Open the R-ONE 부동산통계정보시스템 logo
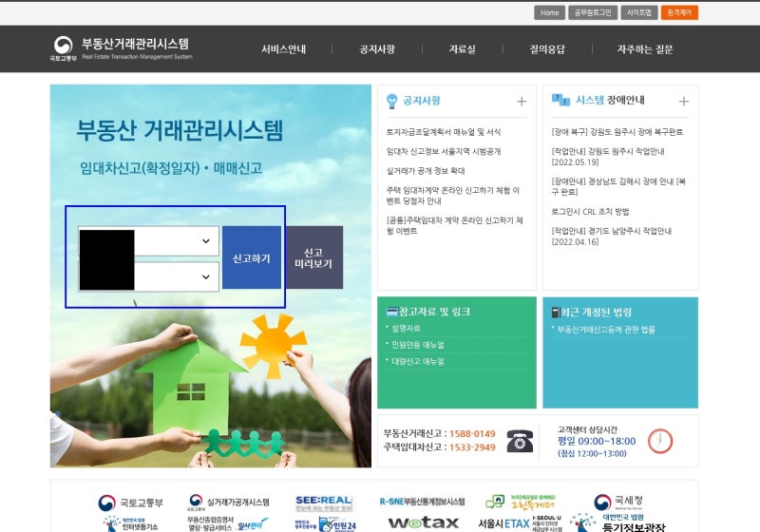This screenshot has height=532, width=760. (x=422, y=502)
